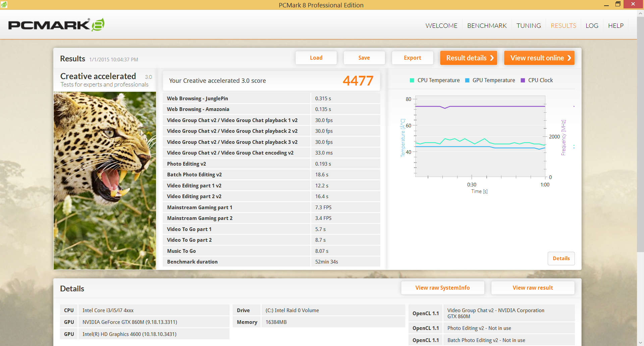The image size is (644, 346).
Task: Select Video Editing part 2 v2 row
Action: (x=271, y=196)
